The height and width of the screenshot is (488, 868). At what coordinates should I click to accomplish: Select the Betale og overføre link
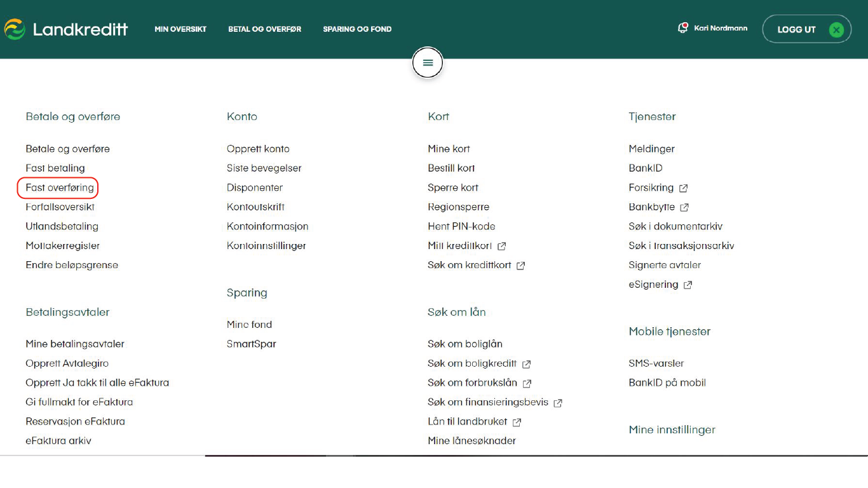tap(67, 149)
